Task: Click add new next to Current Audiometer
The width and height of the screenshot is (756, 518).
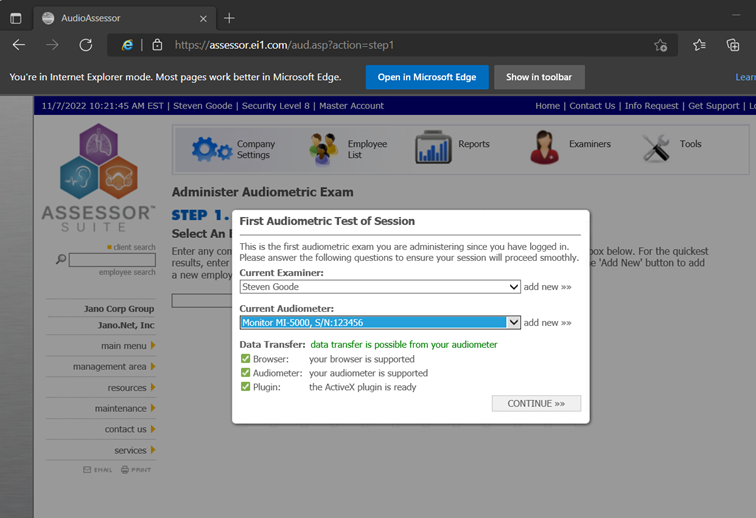Action: [547, 323]
